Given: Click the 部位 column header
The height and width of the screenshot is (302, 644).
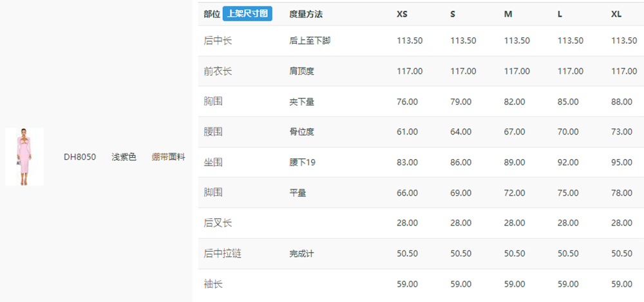Looking at the screenshot, I should click(x=212, y=14).
